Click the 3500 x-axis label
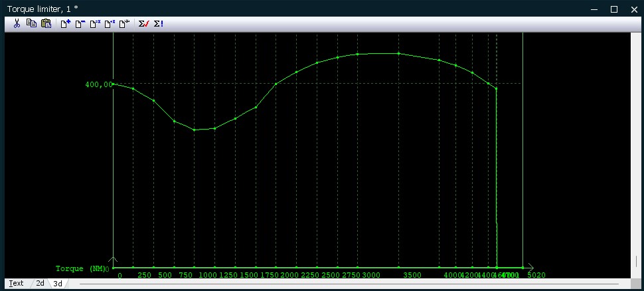The height and width of the screenshot is (291, 644). (412, 275)
